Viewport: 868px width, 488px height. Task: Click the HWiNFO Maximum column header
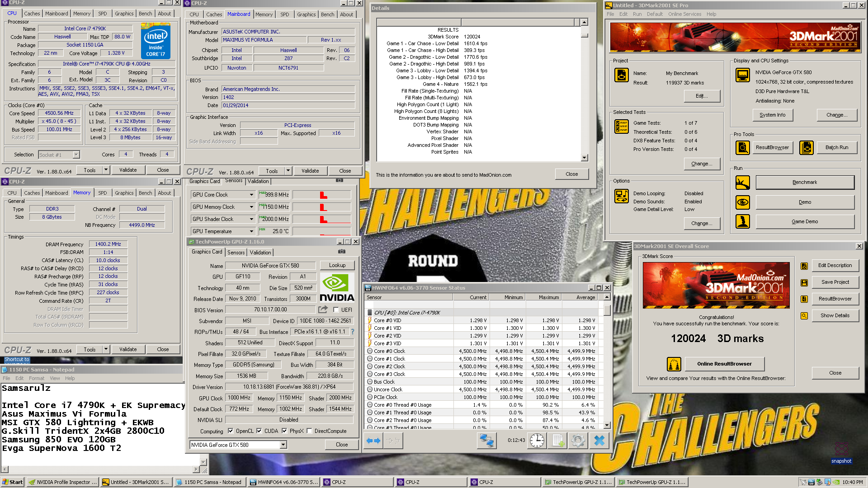coord(542,297)
